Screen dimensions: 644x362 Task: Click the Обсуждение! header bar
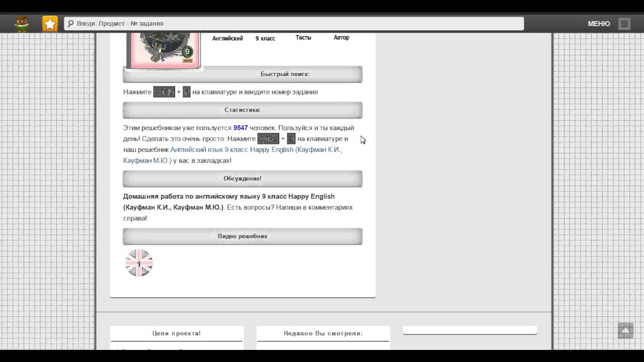pos(243,178)
